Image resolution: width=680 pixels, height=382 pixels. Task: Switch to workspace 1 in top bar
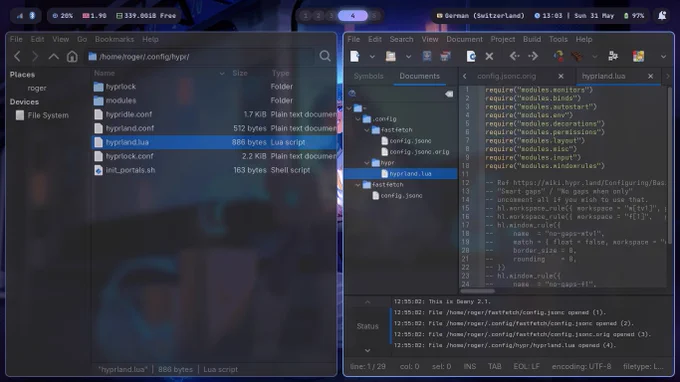tap(305, 16)
